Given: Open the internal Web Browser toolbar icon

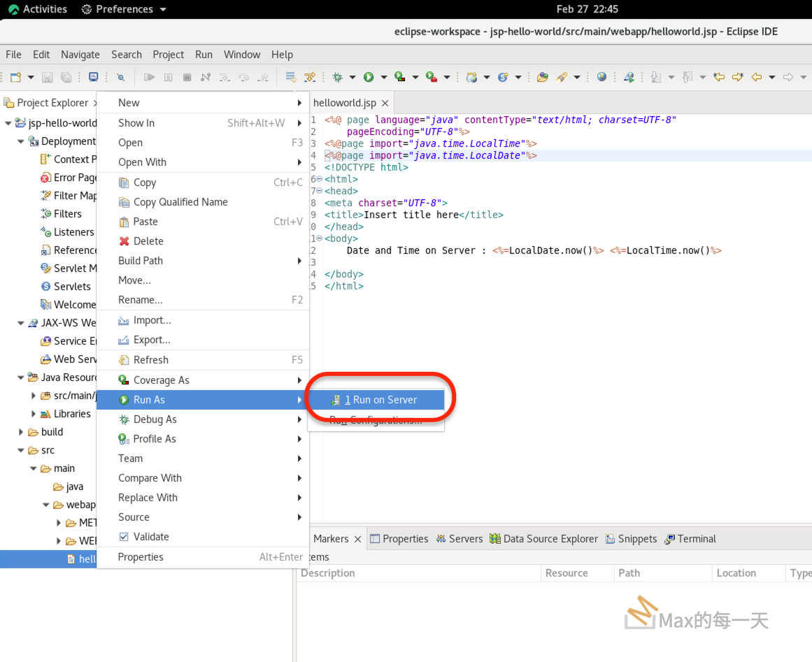Looking at the screenshot, I should point(602,77).
